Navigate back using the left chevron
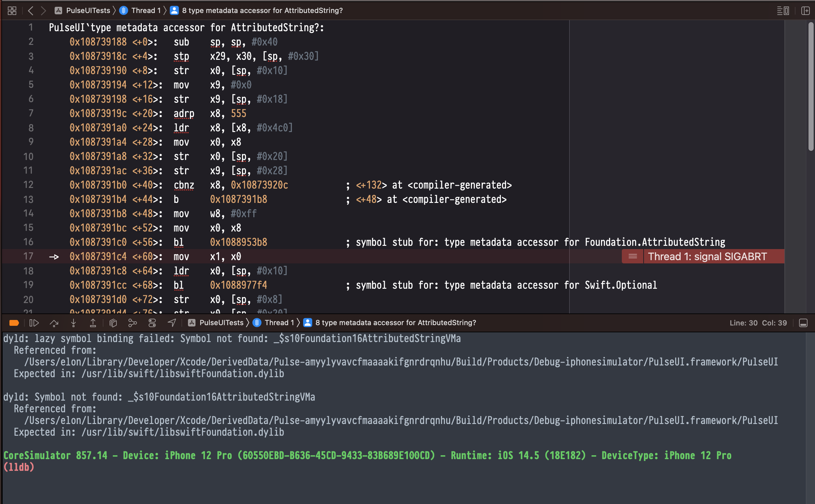Viewport: 815px width, 504px height. click(x=31, y=10)
